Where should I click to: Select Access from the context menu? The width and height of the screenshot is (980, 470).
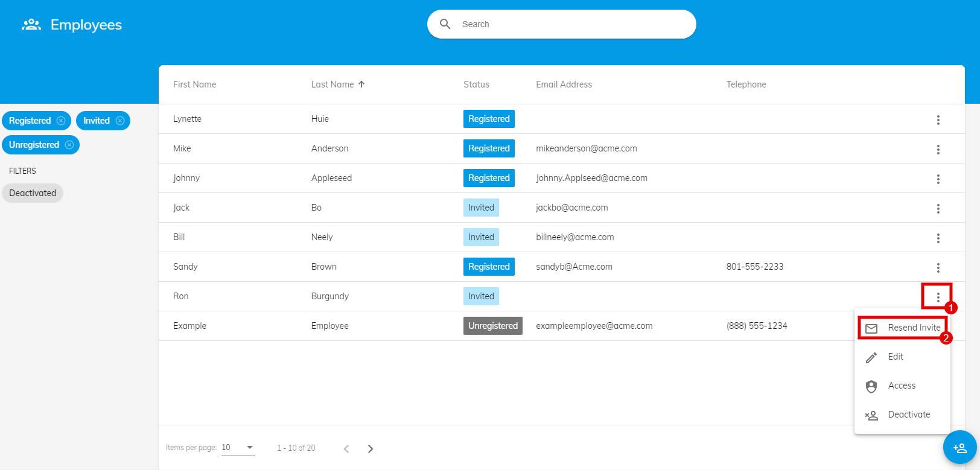[x=902, y=386]
